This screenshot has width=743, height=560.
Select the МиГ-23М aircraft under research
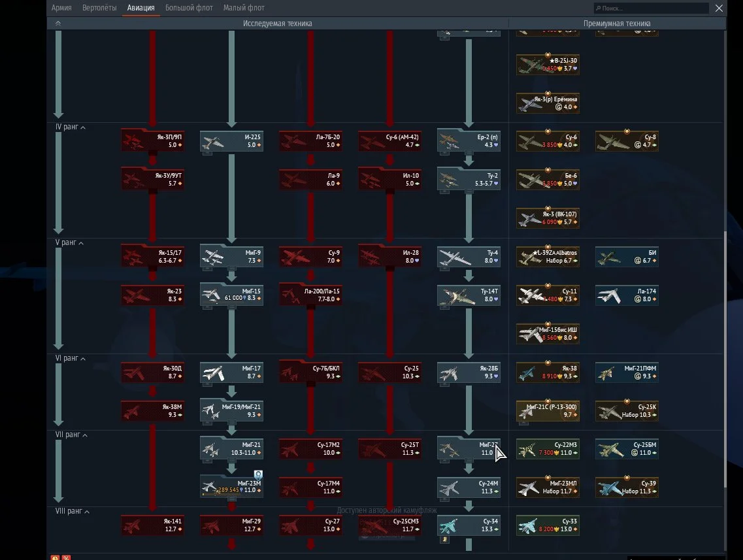coord(231,486)
